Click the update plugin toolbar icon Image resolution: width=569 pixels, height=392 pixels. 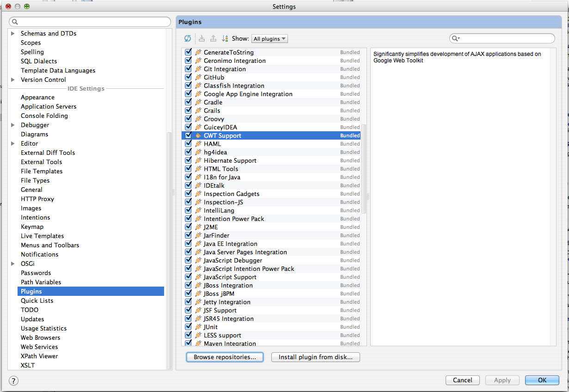tap(213, 39)
